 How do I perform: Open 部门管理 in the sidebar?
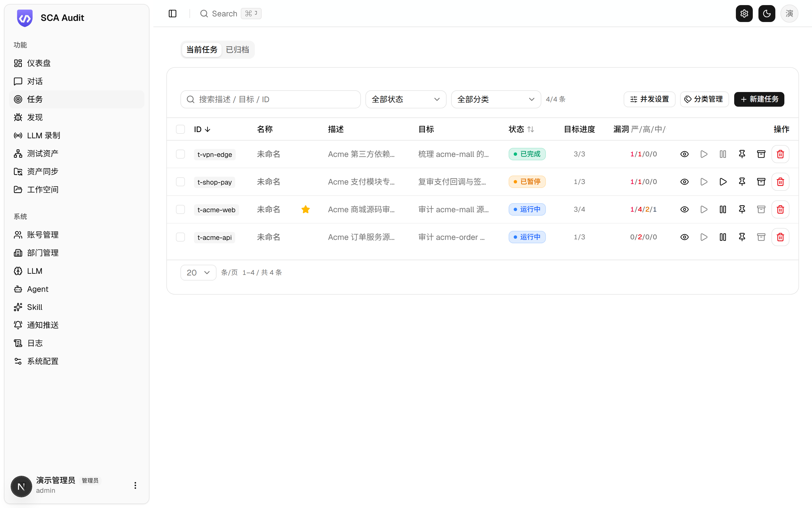[x=76, y=253]
